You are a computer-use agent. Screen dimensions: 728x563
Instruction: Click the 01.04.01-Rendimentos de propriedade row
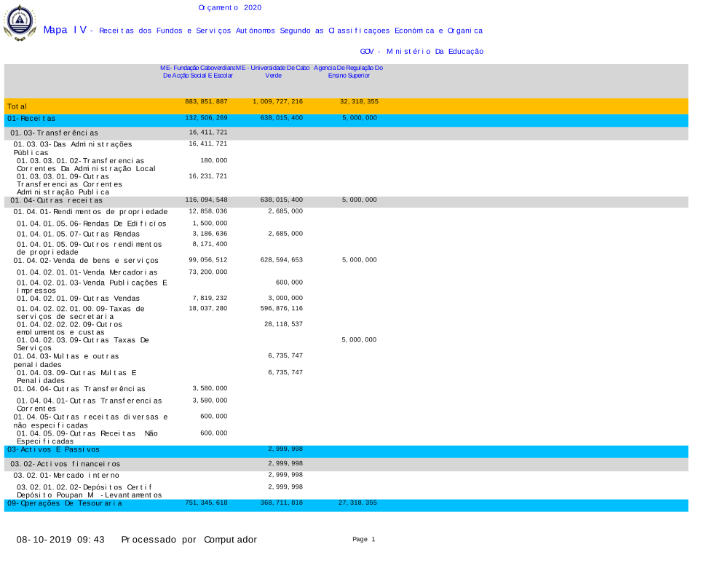click(x=90, y=211)
